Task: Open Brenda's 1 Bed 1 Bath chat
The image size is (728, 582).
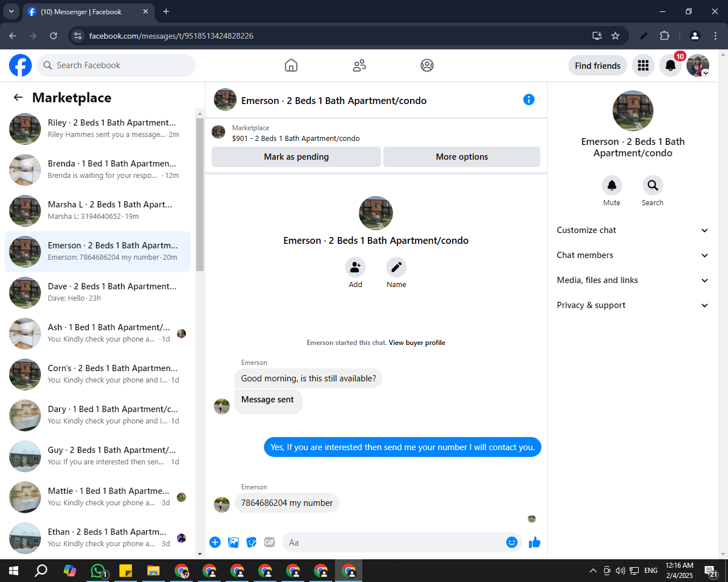Action: [97, 170]
